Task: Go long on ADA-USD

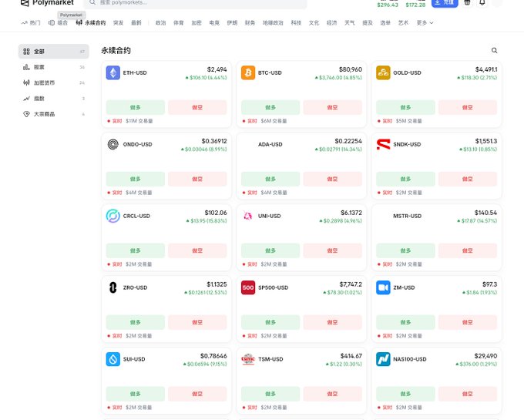Action: pos(270,179)
